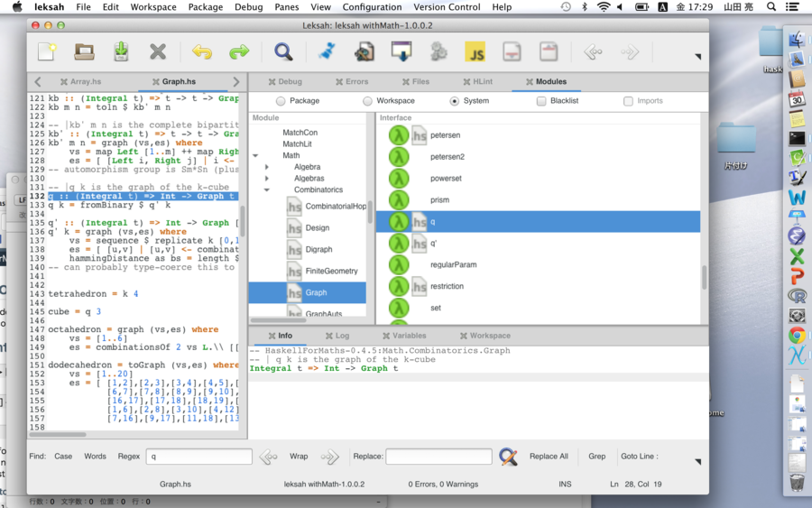
Task: Click the New file toolbar icon
Action: coord(47,51)
